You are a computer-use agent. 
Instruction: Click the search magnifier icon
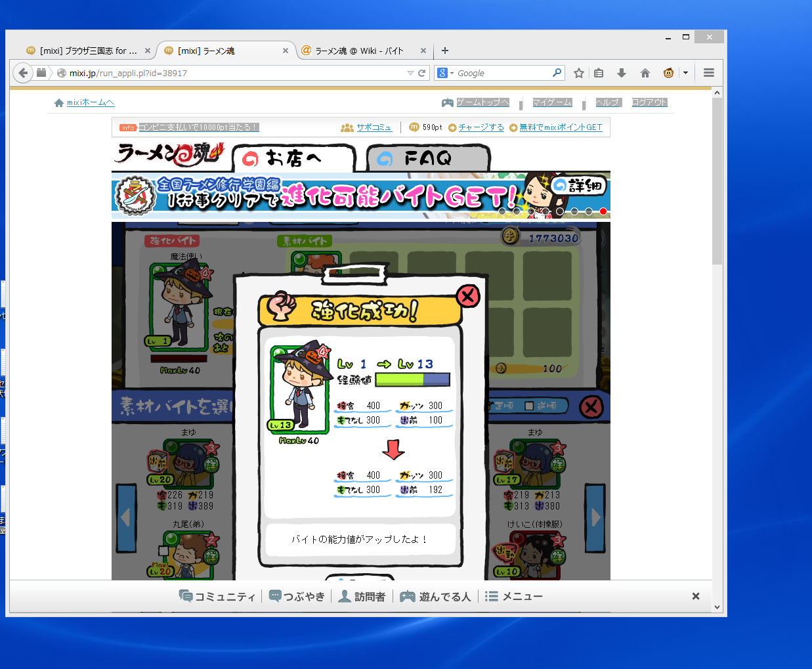pos(557,73)
